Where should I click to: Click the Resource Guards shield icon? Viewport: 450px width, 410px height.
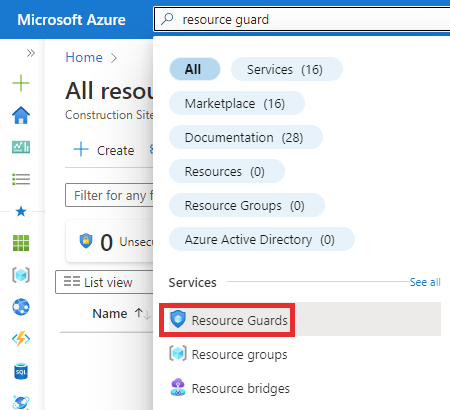coord(178,319)
